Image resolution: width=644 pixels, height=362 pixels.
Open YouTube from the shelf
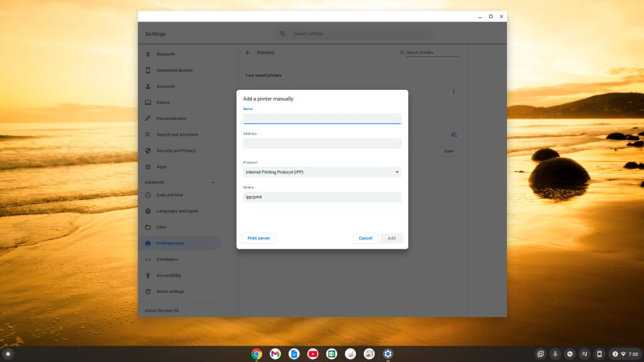pyautogui.click(x=313, y=354)
